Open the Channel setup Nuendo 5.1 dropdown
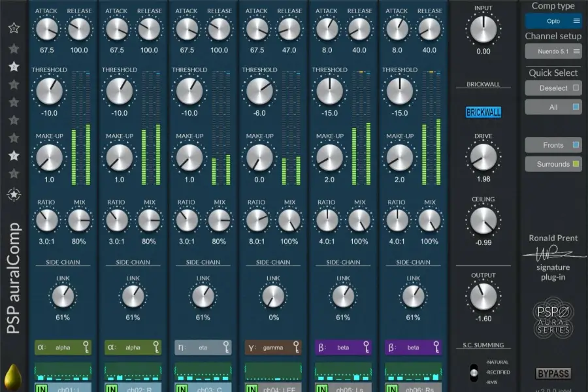The width and height of the screenshot is (588, 392). pos(553,52)
